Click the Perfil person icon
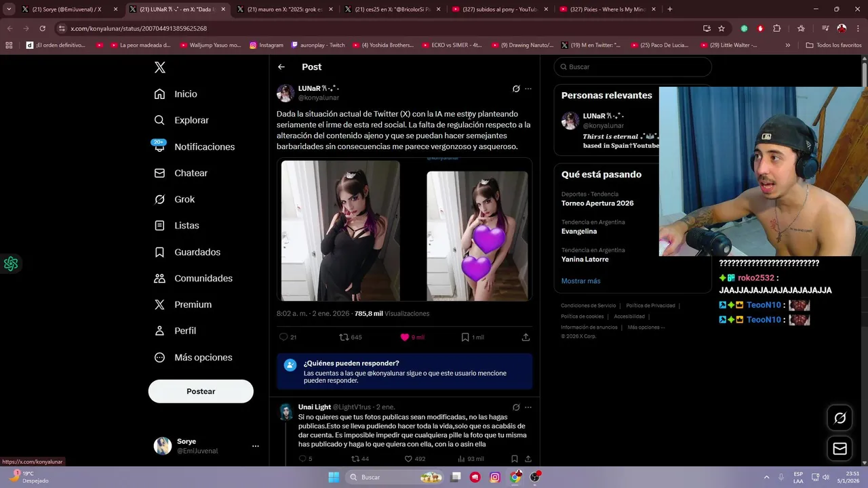The height and width of the screenshot is (488, 868). pos(159,331)
